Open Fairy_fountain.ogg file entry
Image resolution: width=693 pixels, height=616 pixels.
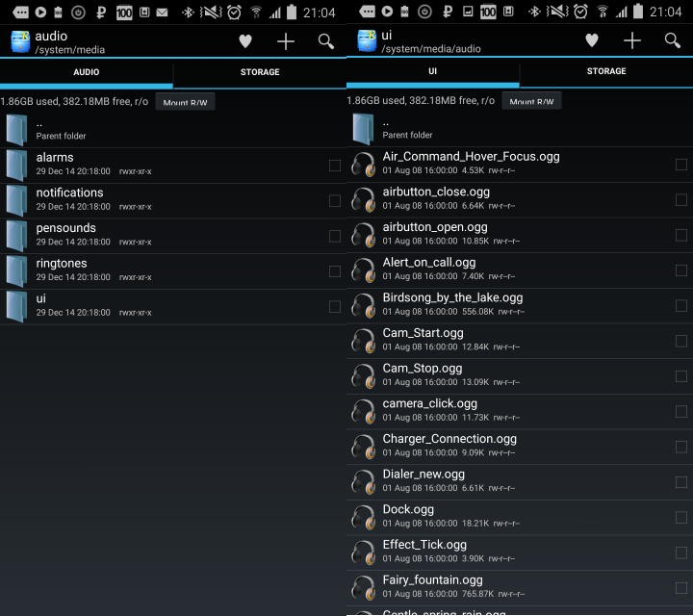[520, 588]
